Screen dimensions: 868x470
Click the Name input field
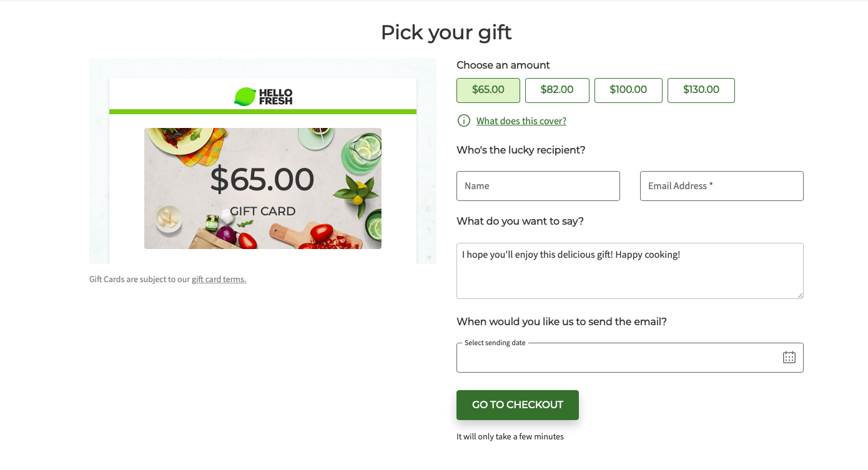[538, 185]
